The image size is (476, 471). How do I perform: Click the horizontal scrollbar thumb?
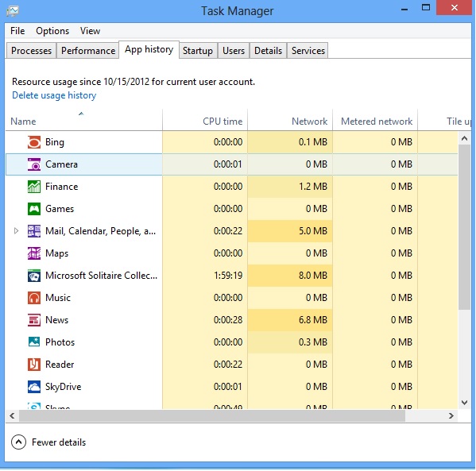(212, 415)
